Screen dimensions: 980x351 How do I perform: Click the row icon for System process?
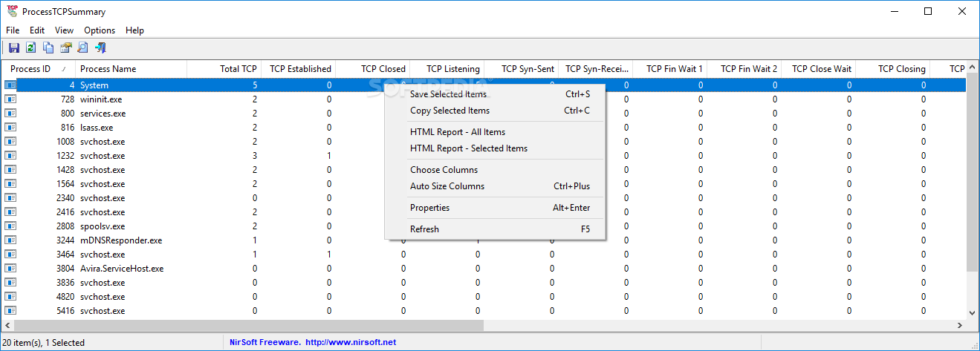point(10,85)
